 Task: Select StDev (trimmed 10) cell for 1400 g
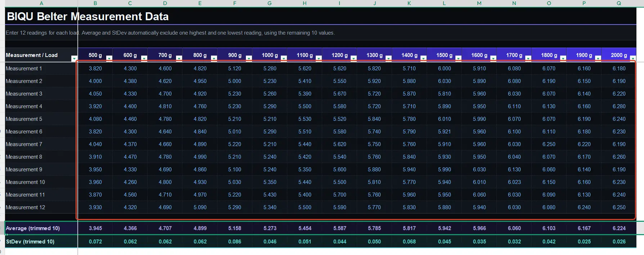click(409, 242)
